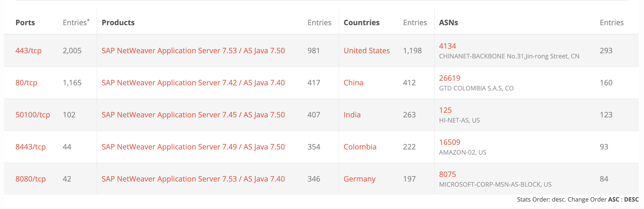The image size is (644, 209).
Task: Select SAP NetWeaver 7.53 / AS Java 7.40
Action: click(193, 179)
